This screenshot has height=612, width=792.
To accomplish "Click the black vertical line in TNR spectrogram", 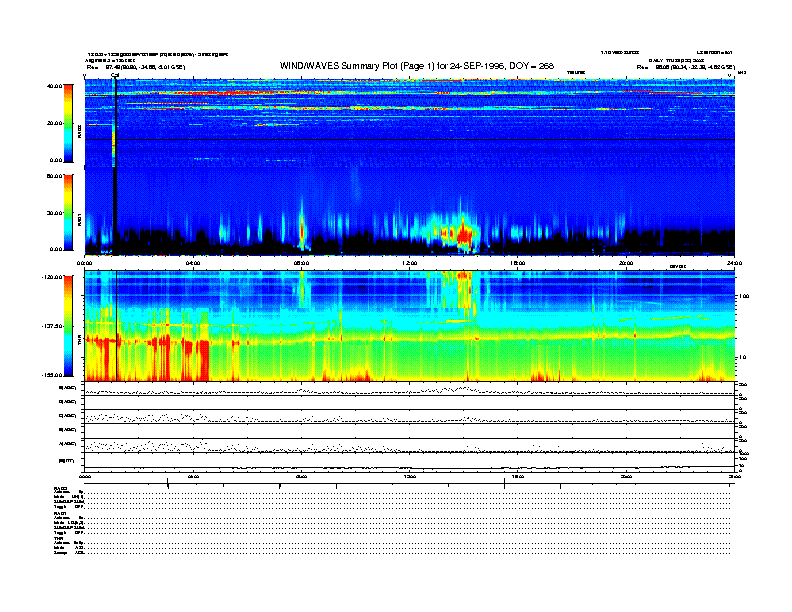I will click(x=117, y=326).
